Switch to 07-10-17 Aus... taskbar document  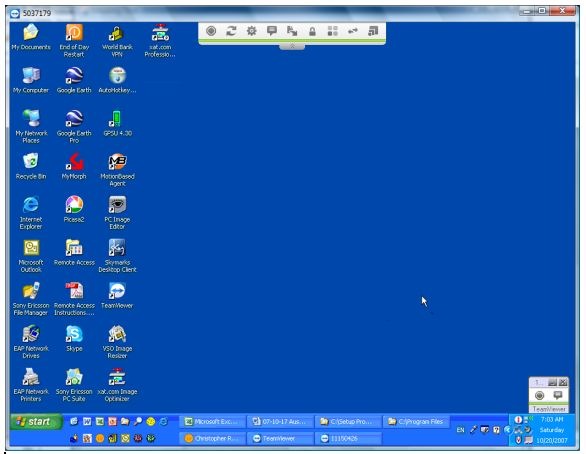click(281, 421)
